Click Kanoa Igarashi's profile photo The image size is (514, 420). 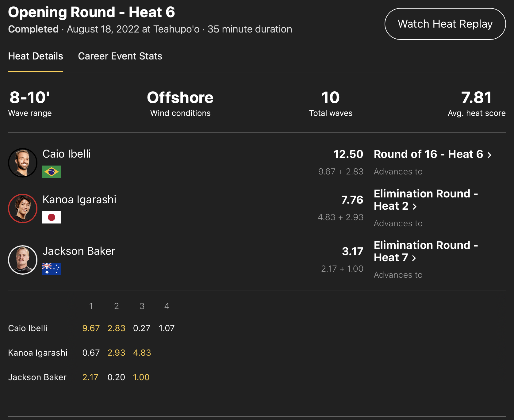tap(23, 208)
